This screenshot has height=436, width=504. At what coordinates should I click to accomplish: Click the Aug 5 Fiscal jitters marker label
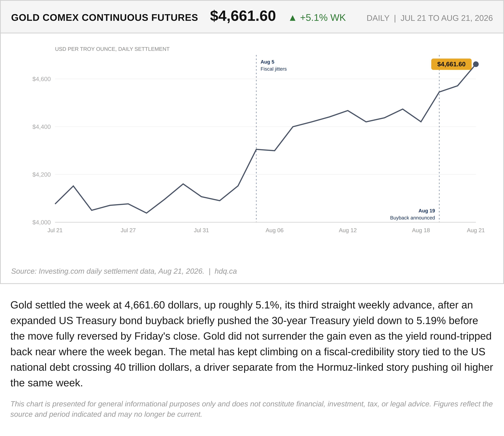[x=273, y=65]
